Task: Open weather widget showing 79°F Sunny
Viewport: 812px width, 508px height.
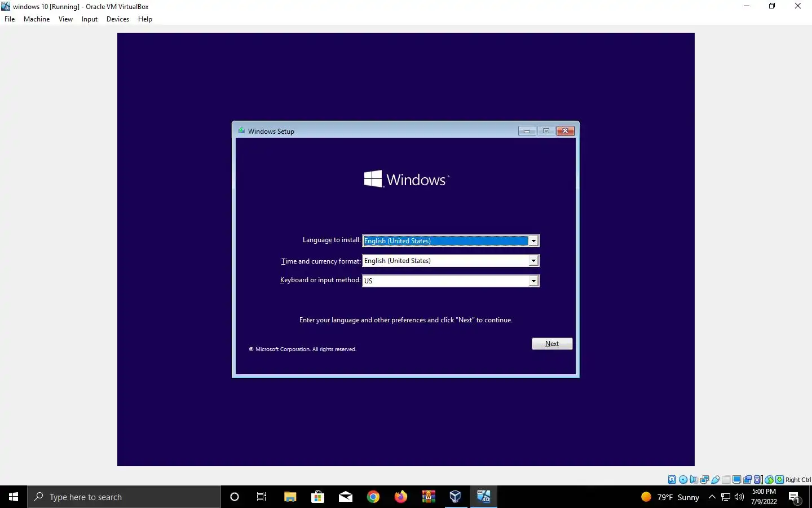Action: coord(670,497)
